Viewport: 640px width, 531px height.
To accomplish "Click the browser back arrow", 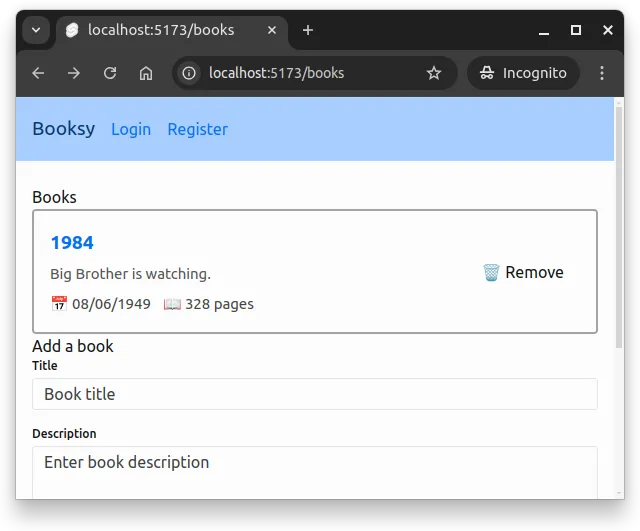I will click(38, 73).
